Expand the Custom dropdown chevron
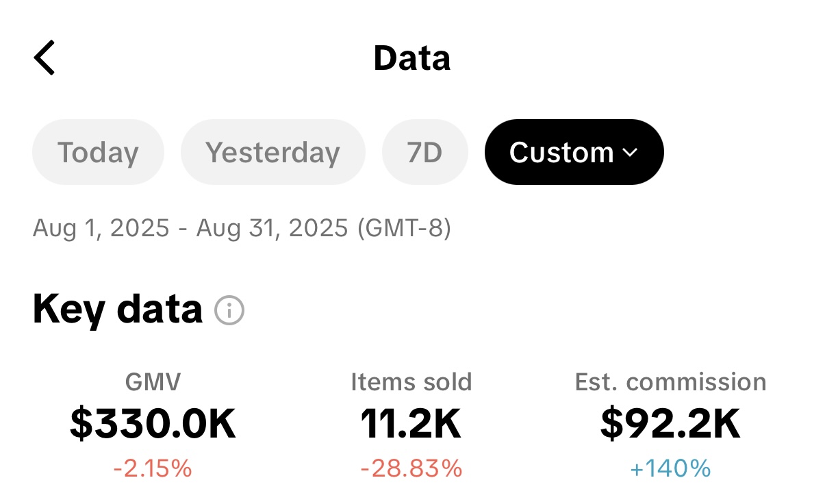The width and height of the screenshot is (825, 504). click(x=630, y=152)
